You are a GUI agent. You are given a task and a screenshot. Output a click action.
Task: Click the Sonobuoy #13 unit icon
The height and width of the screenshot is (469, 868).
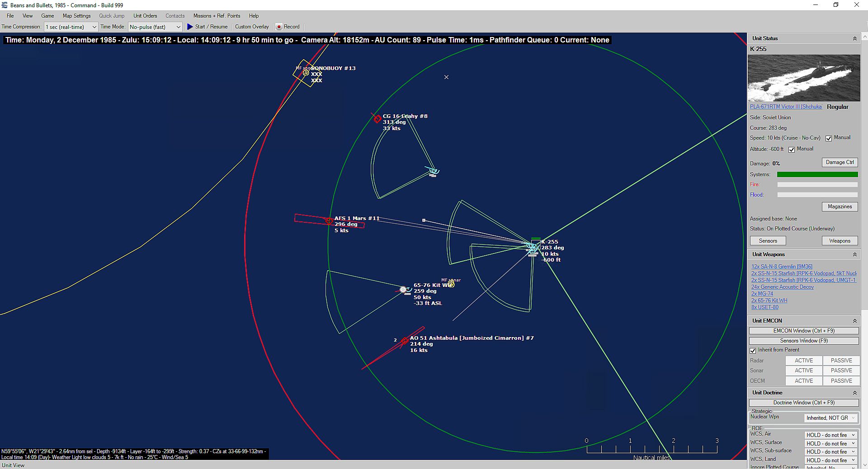[x=306, y=73]
